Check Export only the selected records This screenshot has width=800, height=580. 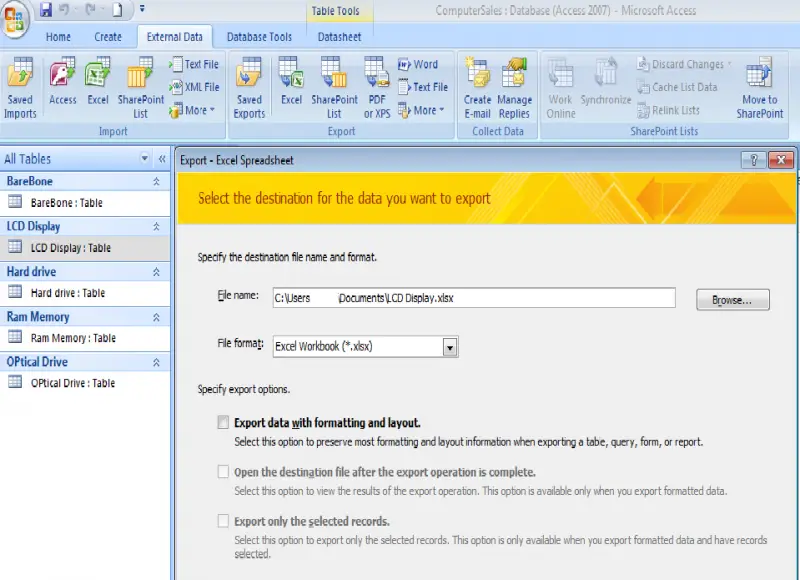223,521
